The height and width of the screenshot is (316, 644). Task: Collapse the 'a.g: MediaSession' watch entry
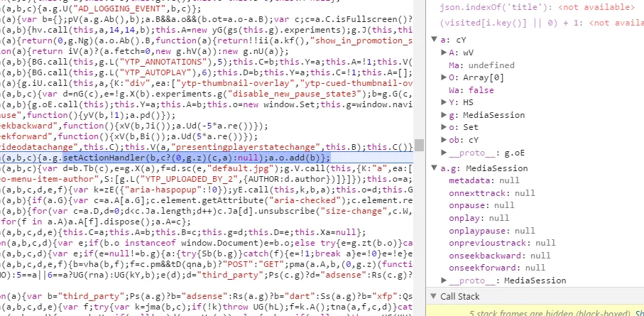(434, 168)
